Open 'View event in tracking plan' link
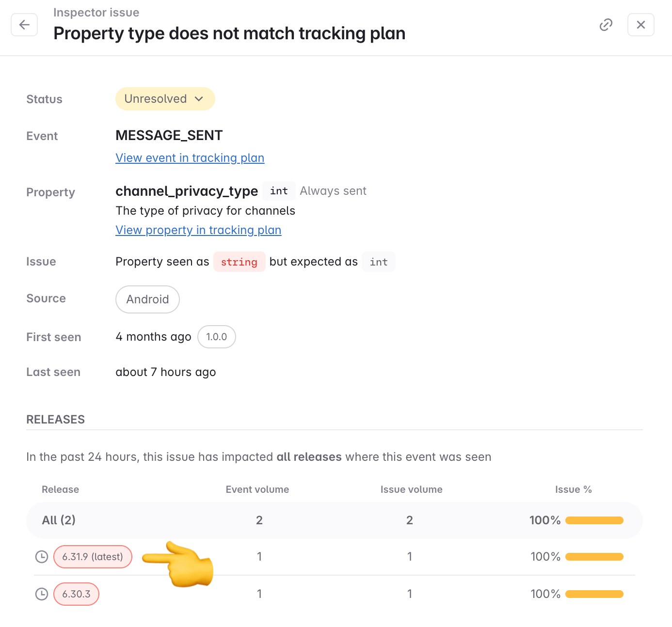 click(x=190, y=158)
